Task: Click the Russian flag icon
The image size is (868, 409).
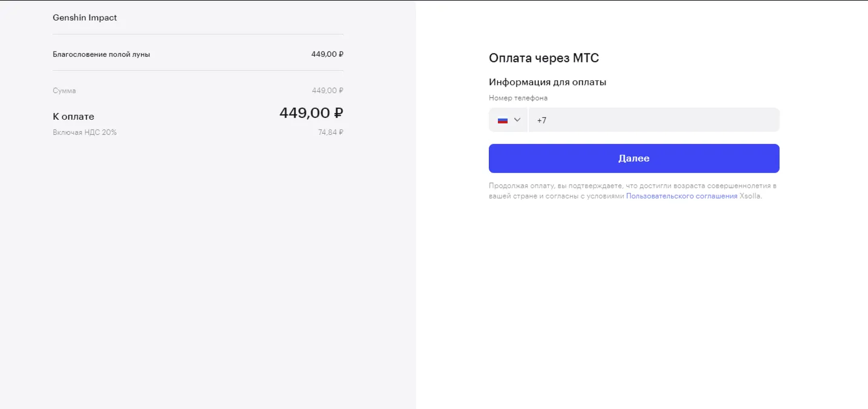Action: pyautogui.click(x=503, y=120)
